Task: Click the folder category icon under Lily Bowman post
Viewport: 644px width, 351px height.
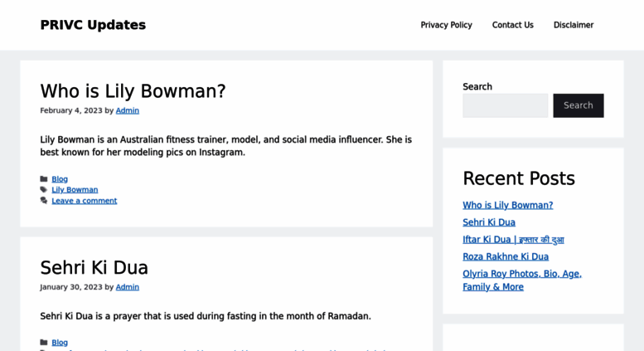Action: point(44,178)
